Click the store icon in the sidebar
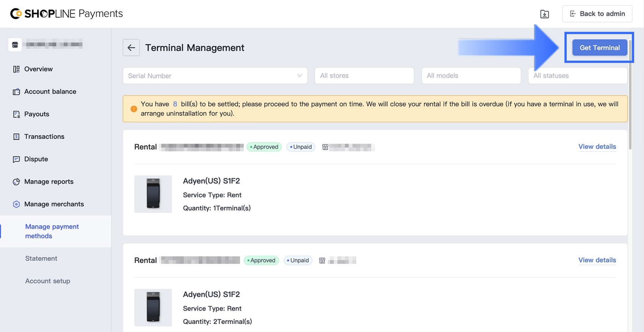Screen dimensions: 644x332 (15, 44)
